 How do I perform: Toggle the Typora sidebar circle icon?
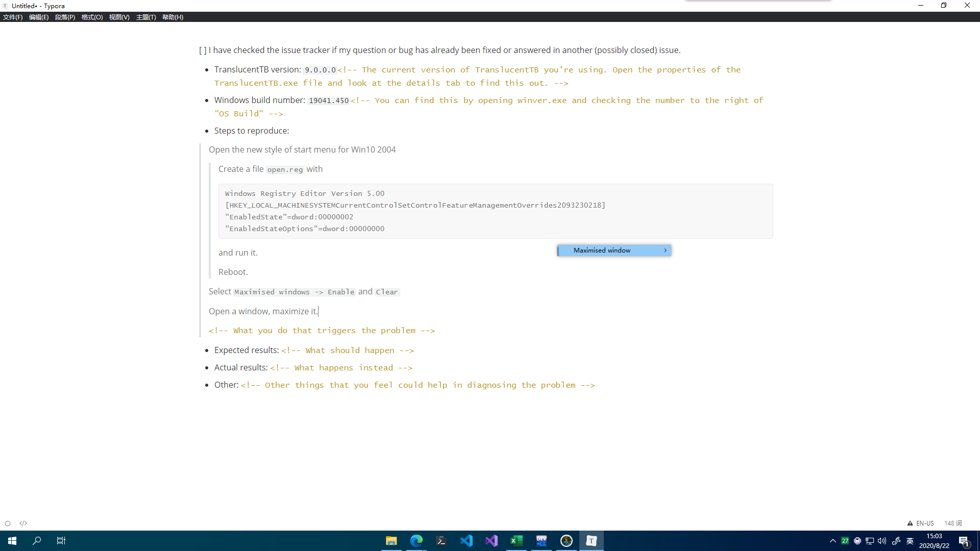[x=8, y=523]
